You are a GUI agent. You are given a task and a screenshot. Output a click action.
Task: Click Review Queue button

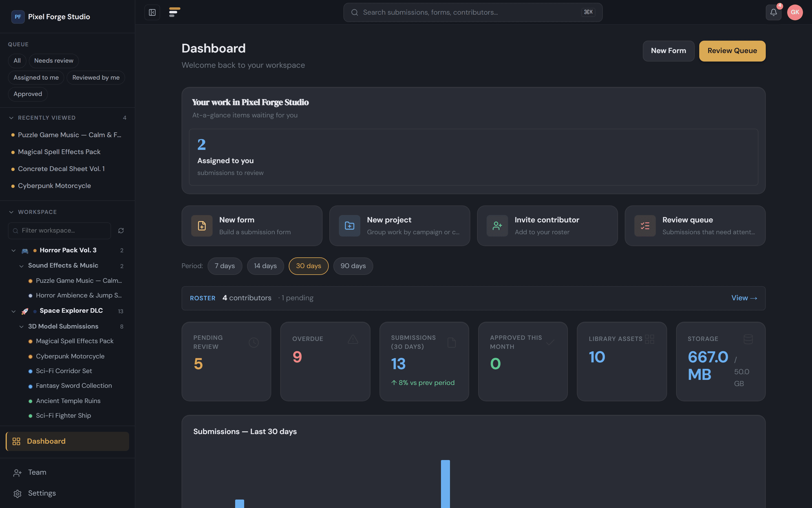click(732, 51)
